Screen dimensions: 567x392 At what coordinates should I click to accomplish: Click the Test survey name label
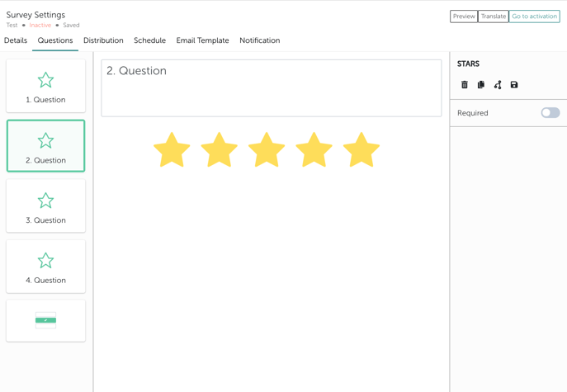12,26
